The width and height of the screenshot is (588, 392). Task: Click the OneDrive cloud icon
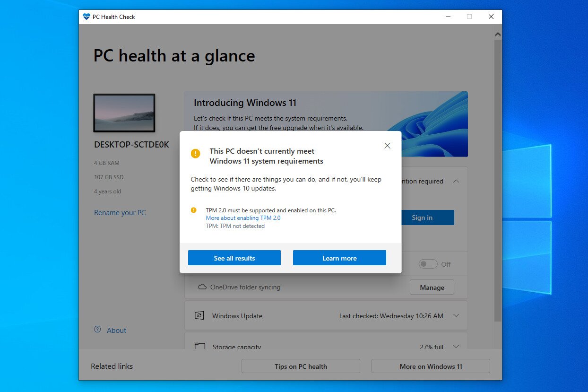(202, 287)
